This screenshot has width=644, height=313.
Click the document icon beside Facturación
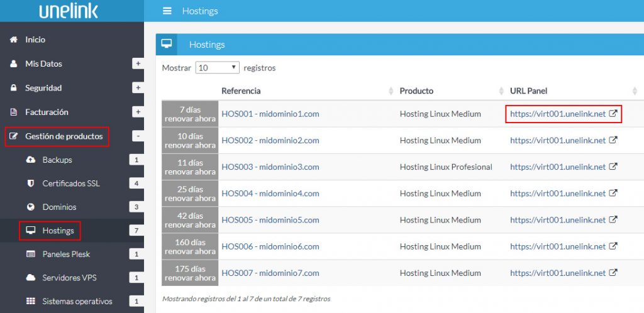(x=14, y=112)
